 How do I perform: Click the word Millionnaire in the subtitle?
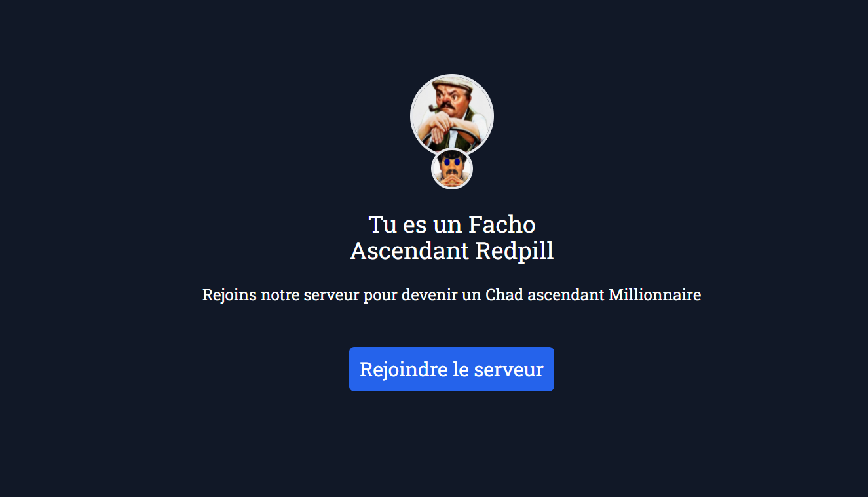[x=655, y=295]
